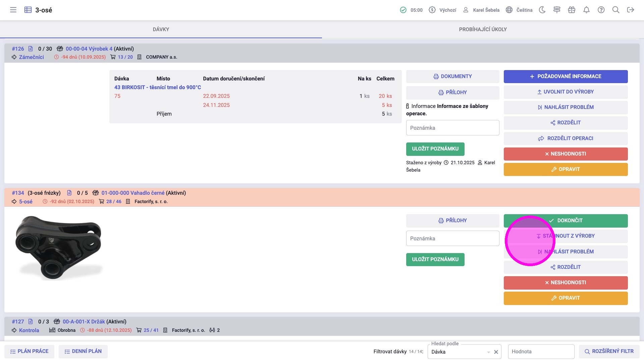Click the signpost icon in header
This screenshot has width=644, height=362.
557,10
